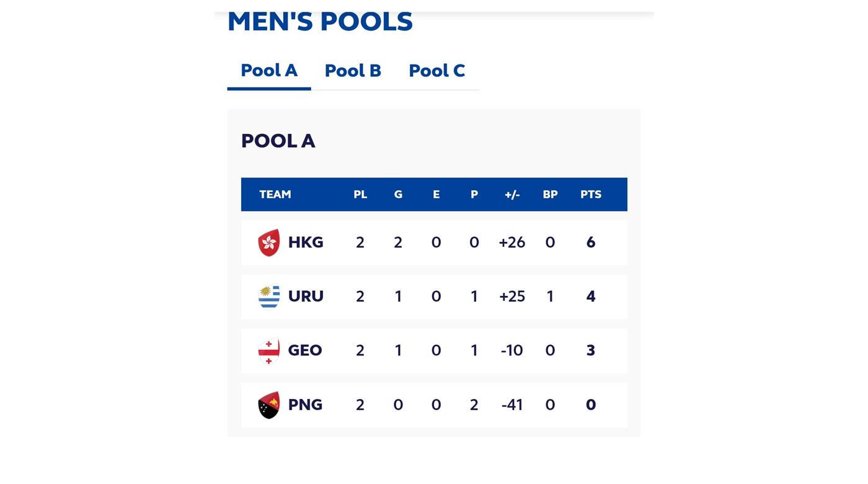Click the BP column header

pos(550,194)
